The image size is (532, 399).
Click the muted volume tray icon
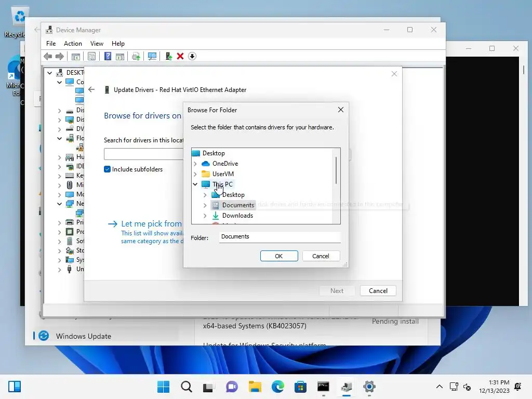[467, 387]
